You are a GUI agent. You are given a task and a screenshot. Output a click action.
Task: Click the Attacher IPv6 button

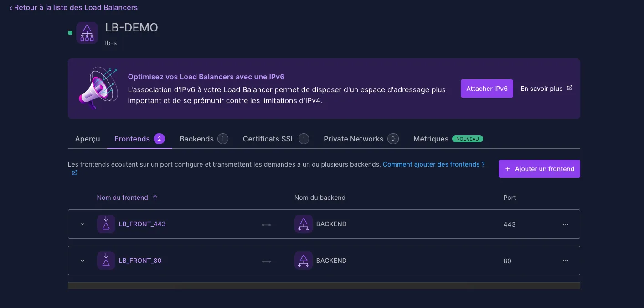click(x=487, y=89)
